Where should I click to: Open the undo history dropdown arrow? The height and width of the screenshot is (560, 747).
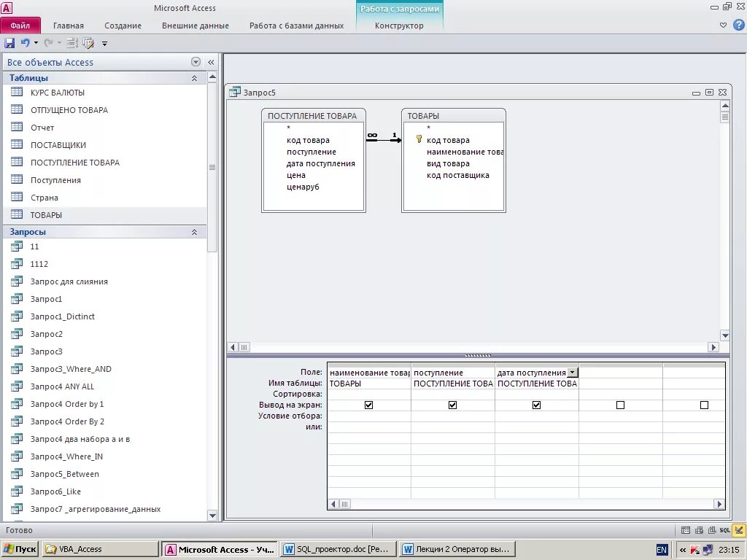point(36,43)
